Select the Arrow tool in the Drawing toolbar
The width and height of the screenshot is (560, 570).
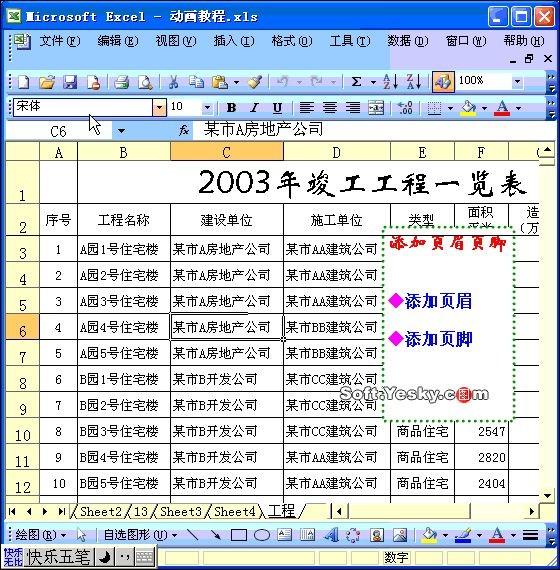coord(216,535)
